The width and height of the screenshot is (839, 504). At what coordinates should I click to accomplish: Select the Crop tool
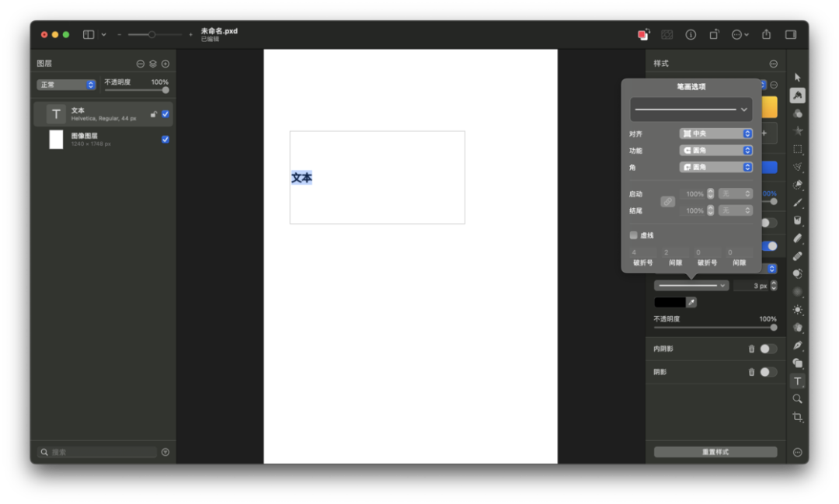pos(797,417)
